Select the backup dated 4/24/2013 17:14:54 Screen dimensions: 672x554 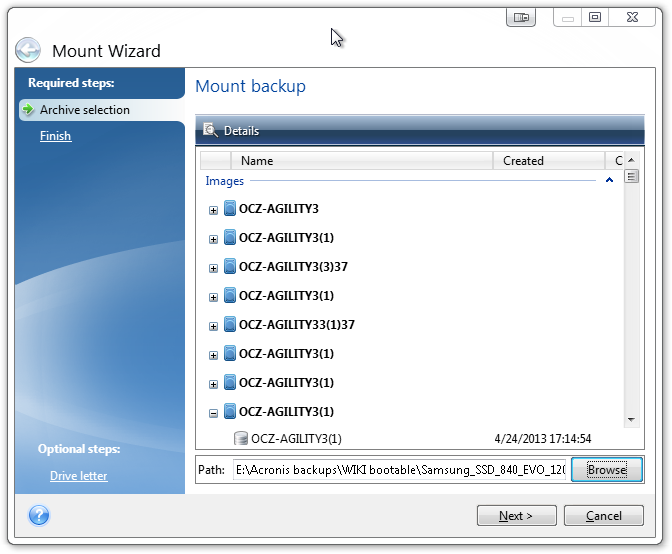click(413, 439)
